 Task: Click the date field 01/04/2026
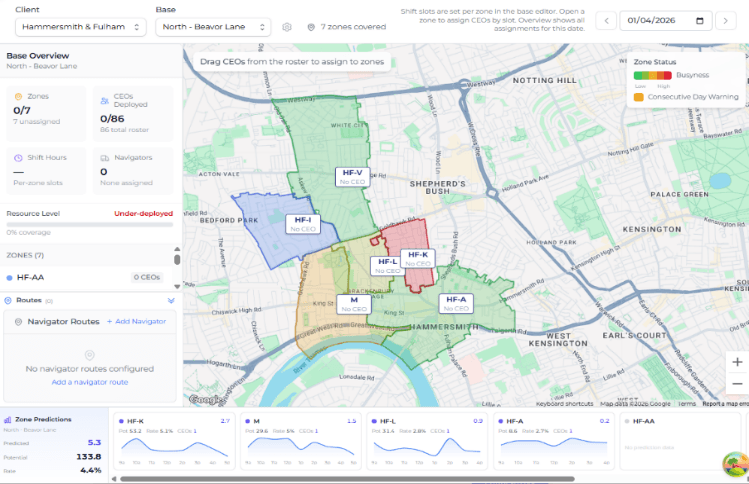[666, 21]
